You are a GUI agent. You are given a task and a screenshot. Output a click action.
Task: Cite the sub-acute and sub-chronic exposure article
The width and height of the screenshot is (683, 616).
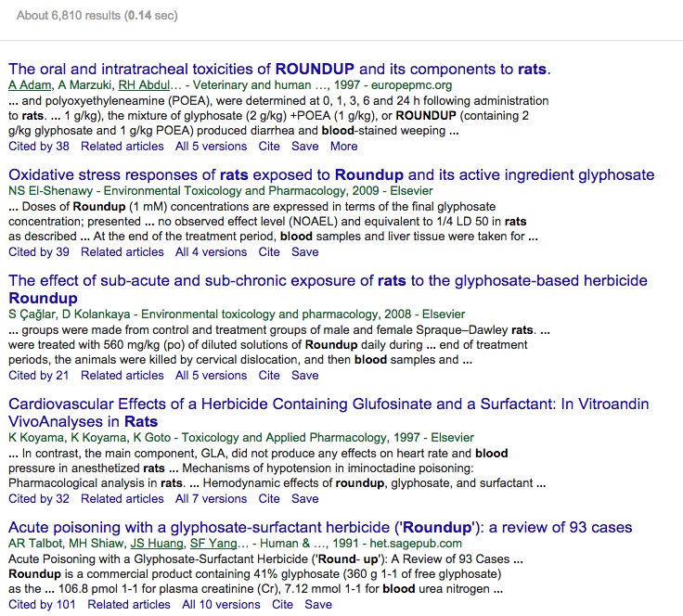click(269, 375)
